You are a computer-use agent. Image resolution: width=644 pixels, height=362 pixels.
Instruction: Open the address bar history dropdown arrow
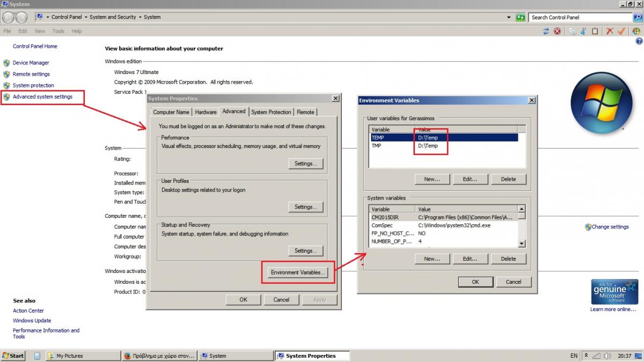(509, 17)
